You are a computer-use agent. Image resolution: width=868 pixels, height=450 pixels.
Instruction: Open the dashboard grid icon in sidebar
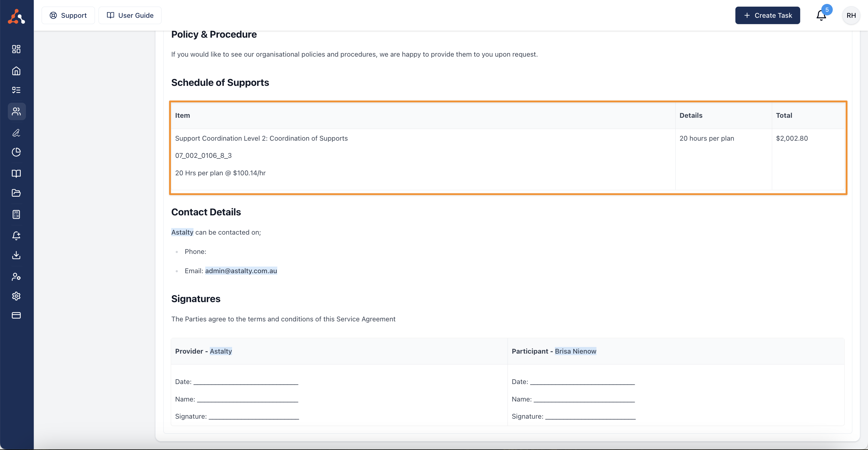click(x=16, y=49)
